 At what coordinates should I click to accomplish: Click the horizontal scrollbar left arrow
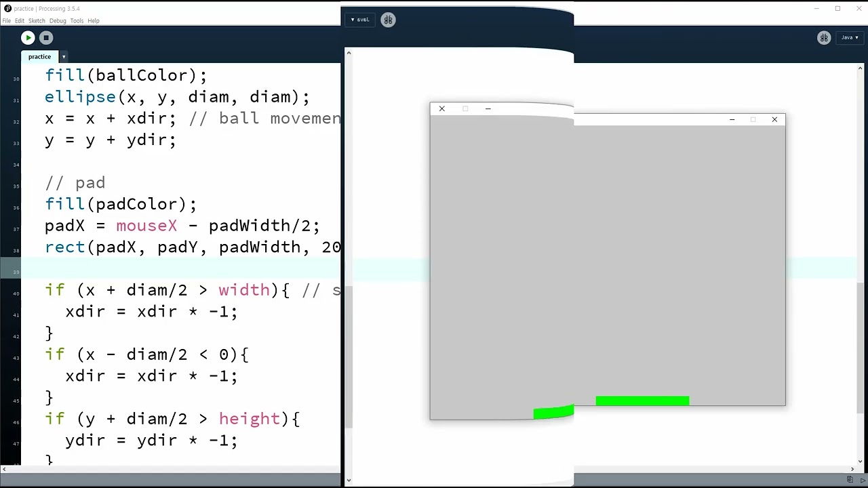[x=4, y=469]
